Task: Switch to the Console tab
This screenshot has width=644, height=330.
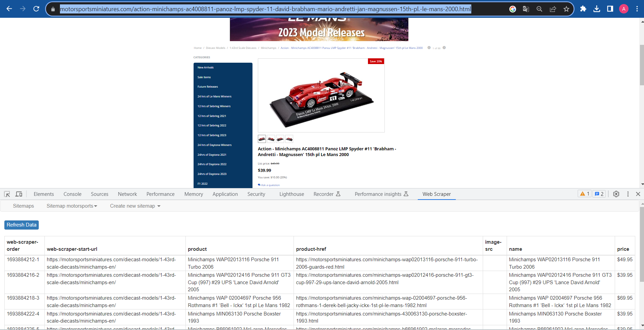Action: [72, 194]
